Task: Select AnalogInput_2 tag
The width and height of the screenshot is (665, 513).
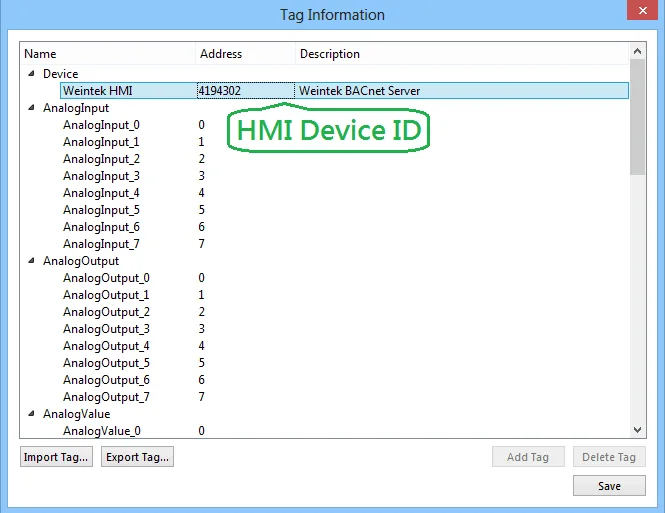Action: pos(101,159)
